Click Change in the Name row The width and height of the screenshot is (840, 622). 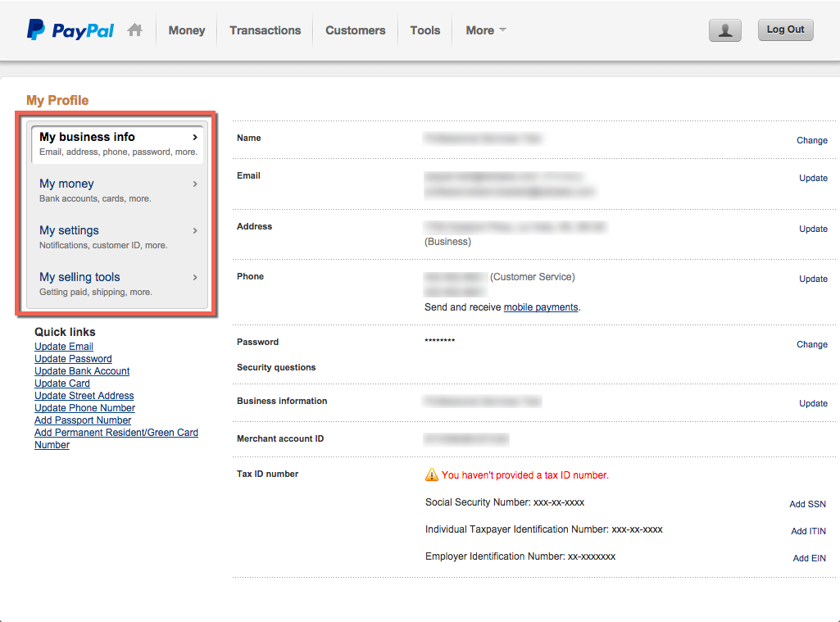click(x=811, y=140)
